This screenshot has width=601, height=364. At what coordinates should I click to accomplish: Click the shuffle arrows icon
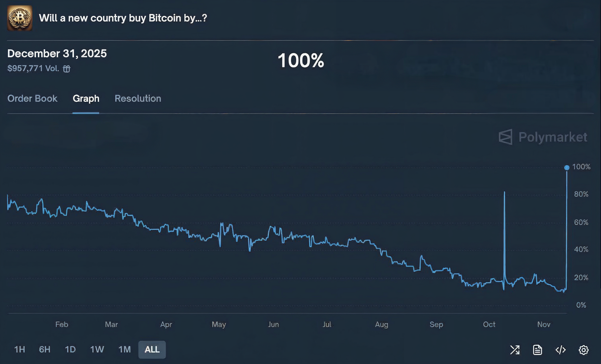coord(515,350)
